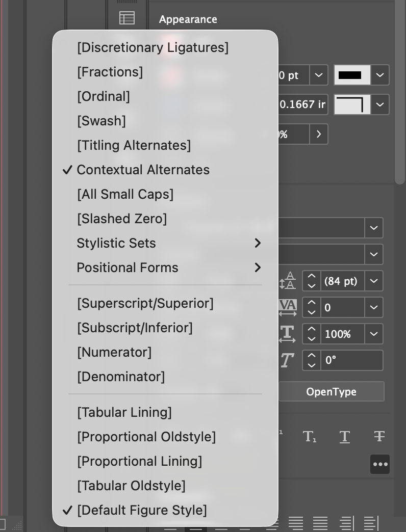Screen dimensions: 406x532
Task: Click the underline text icon
Action: click(x=345, y=436)
